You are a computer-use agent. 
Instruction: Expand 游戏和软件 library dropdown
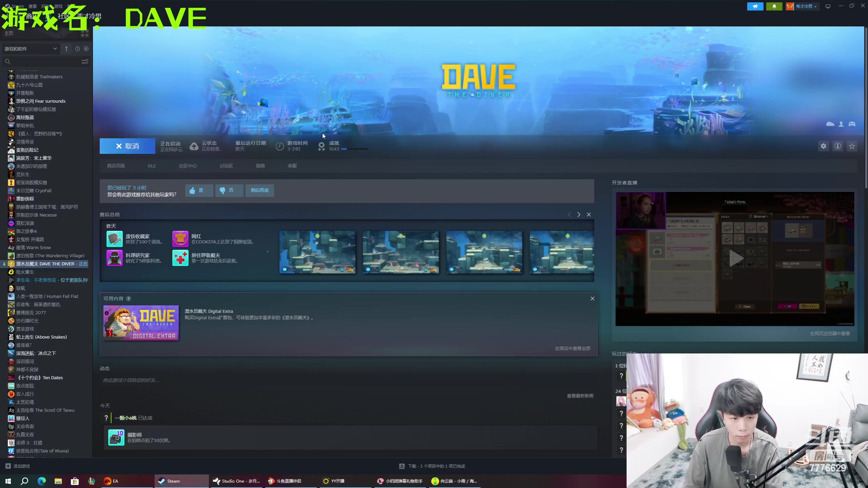(31, 49)
